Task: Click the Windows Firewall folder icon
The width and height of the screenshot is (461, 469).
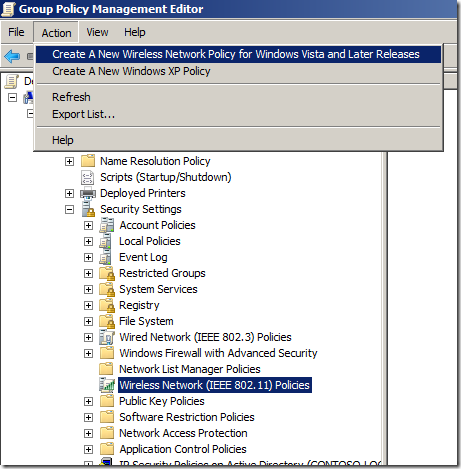Action: [x=107, y=353]
